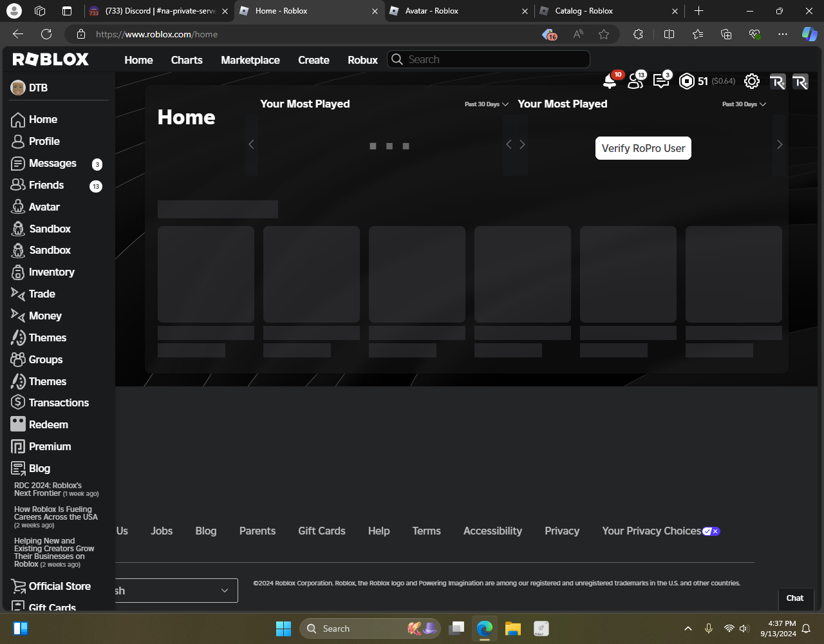The image size is (824, 644).
Task: Open Windows Start menu
Action: pos(283,629)
